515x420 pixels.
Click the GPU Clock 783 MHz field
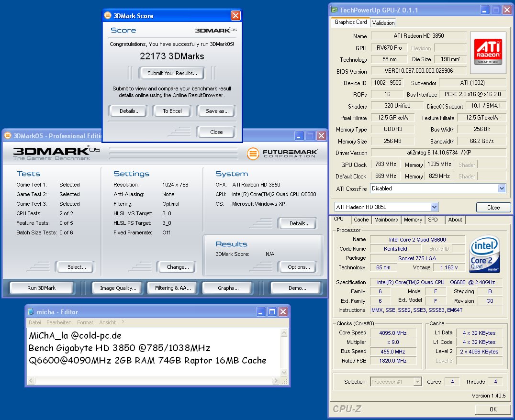pos(386,164)
